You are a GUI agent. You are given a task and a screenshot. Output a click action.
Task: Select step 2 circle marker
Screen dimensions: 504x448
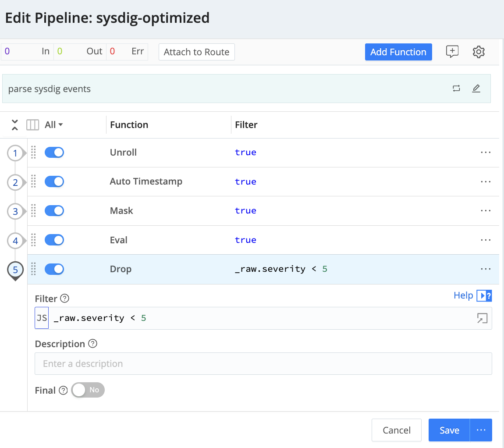15,182
